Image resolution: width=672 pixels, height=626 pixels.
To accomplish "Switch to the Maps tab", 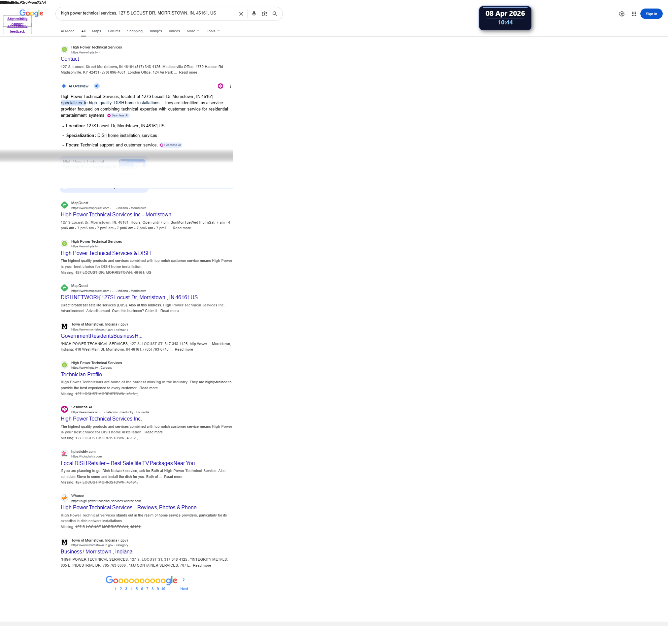I will point(97,31).
